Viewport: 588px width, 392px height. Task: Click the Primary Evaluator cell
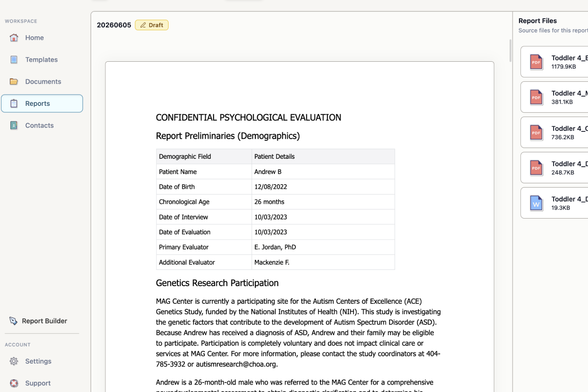[204, 247]
